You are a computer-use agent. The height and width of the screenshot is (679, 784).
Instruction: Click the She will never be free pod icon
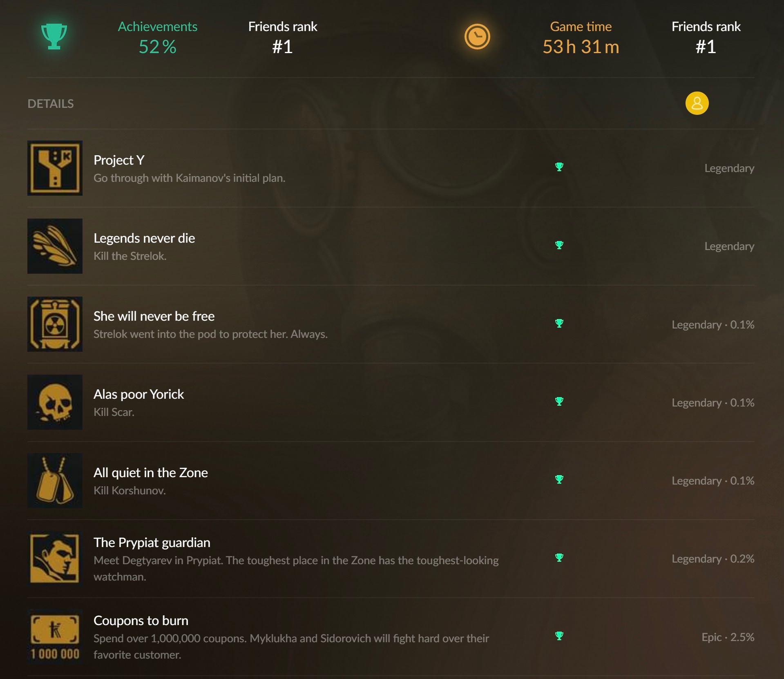pos(55,324)
